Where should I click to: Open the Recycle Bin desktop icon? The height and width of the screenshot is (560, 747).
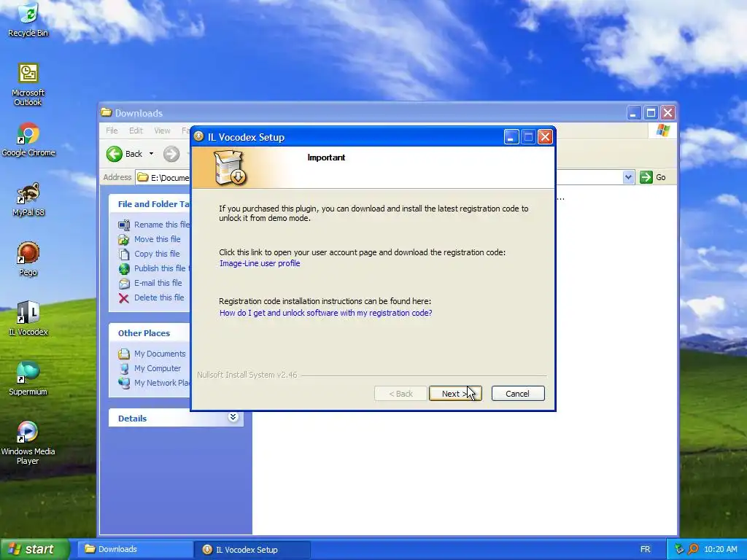coord(28,20)
